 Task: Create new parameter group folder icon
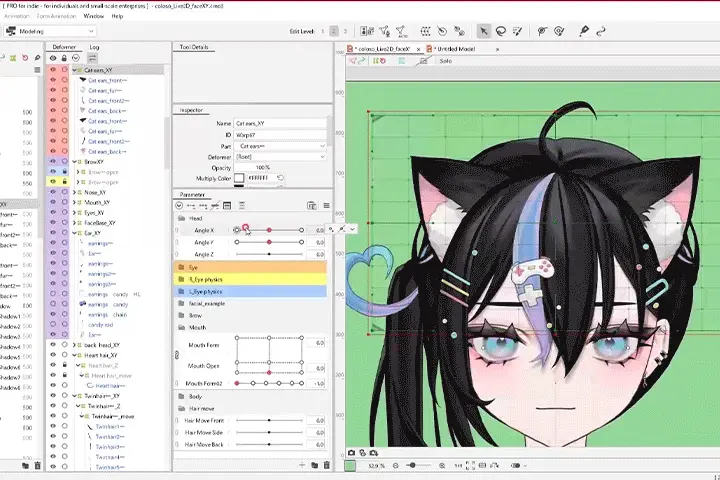point(315,465)
